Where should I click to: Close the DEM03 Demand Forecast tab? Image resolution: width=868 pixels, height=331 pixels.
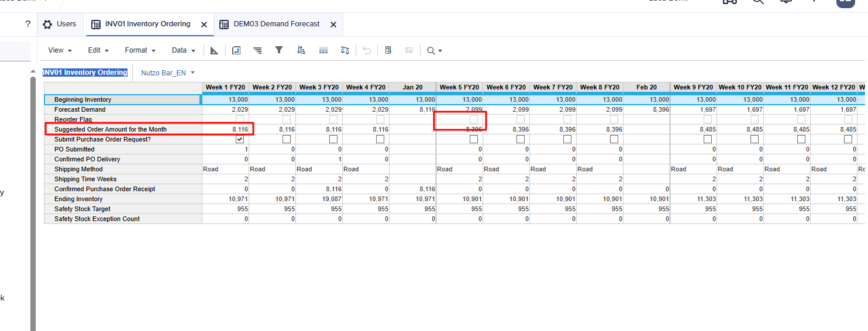(333, 25)
